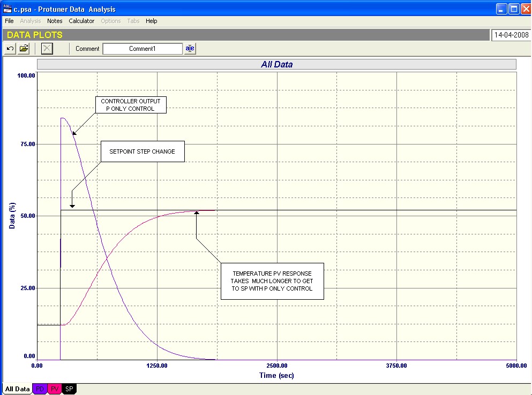
Task: Maximize the Protuner window
Action: (x=514, y=9)
